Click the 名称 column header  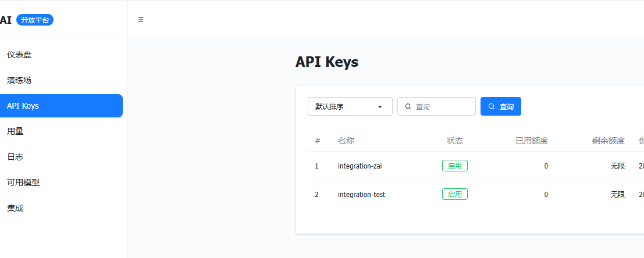point(346,141)
